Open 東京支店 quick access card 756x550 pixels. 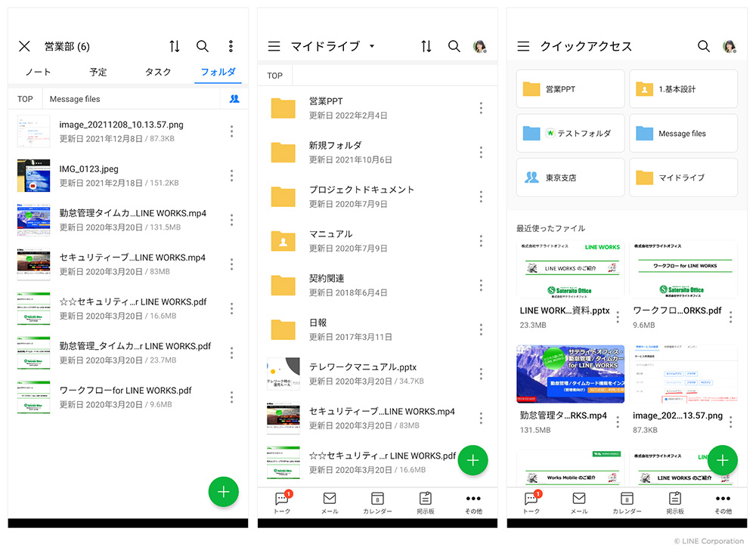coord(570,178)
